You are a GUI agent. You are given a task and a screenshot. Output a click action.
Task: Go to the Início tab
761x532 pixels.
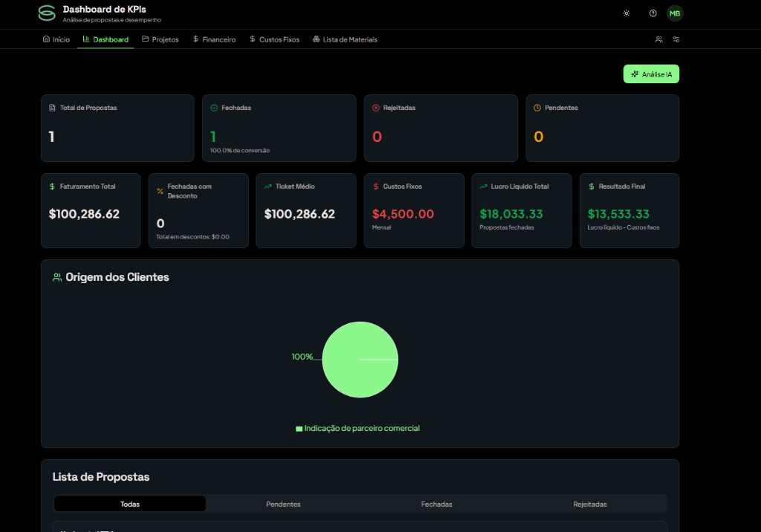tap(56, 39)
